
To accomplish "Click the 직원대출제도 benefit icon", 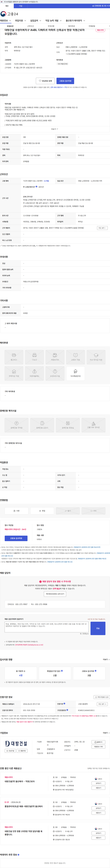I will click(x=34, y=373).
